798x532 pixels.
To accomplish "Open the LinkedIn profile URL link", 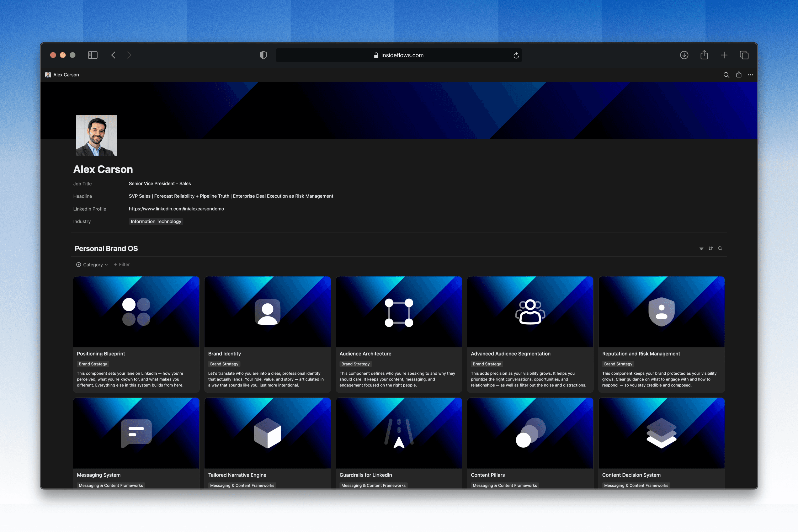I will coord(176,209).
